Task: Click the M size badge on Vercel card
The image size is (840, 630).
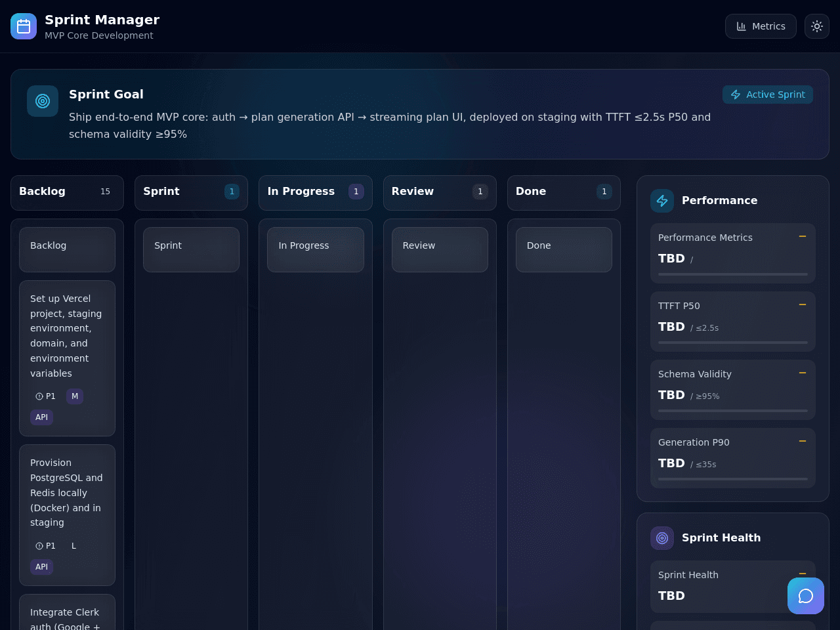Action: tap(75, 396)
